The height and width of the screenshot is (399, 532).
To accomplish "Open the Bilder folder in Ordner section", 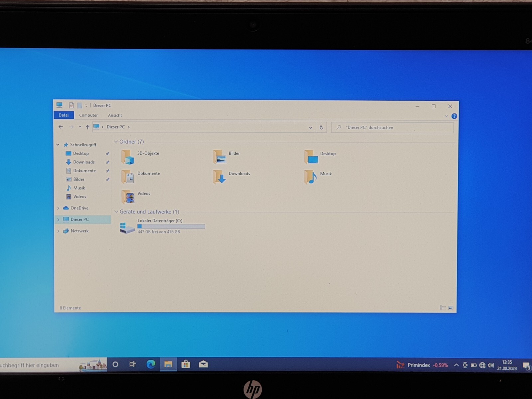I will click(x=219, y=157).
